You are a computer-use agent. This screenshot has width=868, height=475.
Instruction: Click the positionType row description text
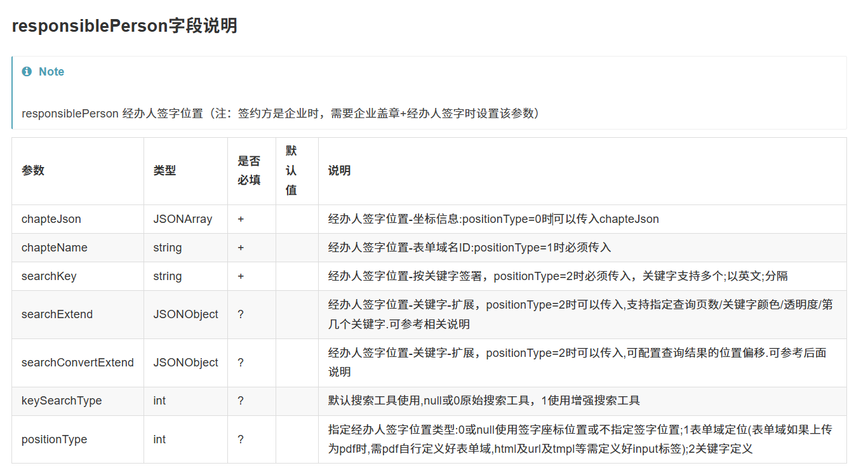pos(580,439)
